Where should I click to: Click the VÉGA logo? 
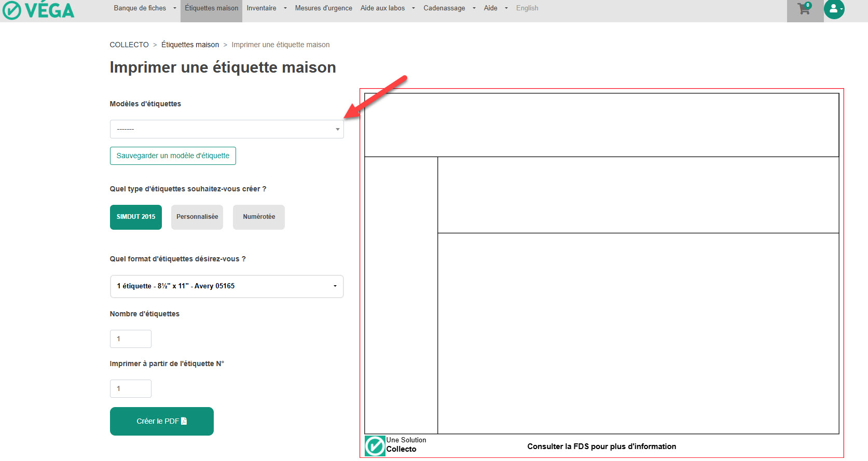[38, 10]
